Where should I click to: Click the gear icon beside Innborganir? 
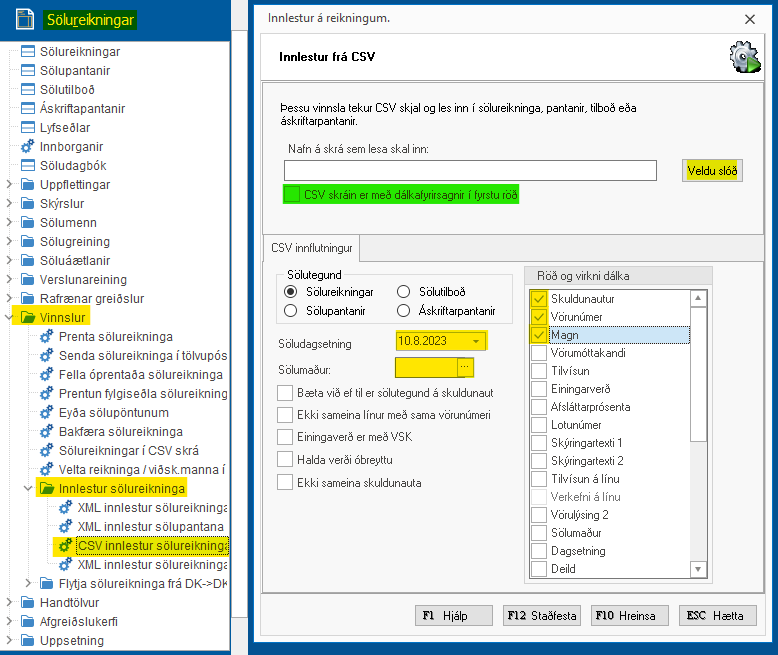28,147
